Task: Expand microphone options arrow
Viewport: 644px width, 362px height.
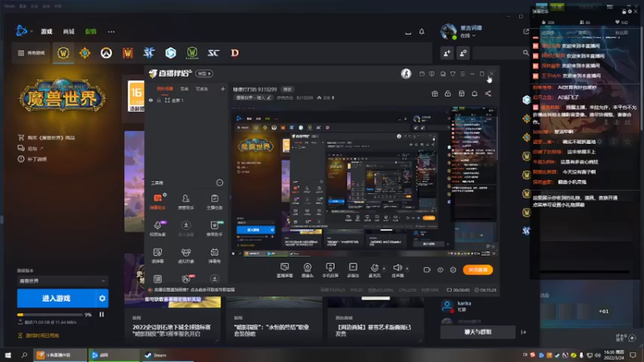Action: (384, 269)
